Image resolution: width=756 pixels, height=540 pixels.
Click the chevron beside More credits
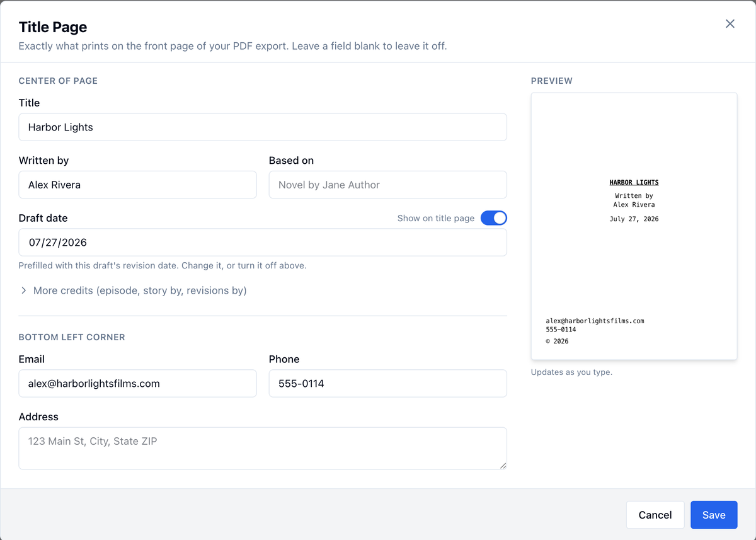(x=24, y=290)
